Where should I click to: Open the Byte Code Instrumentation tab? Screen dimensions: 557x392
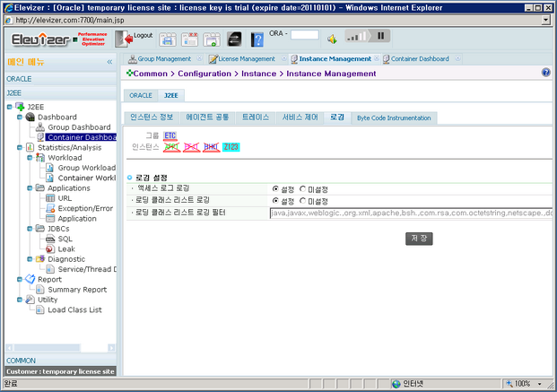394,118
